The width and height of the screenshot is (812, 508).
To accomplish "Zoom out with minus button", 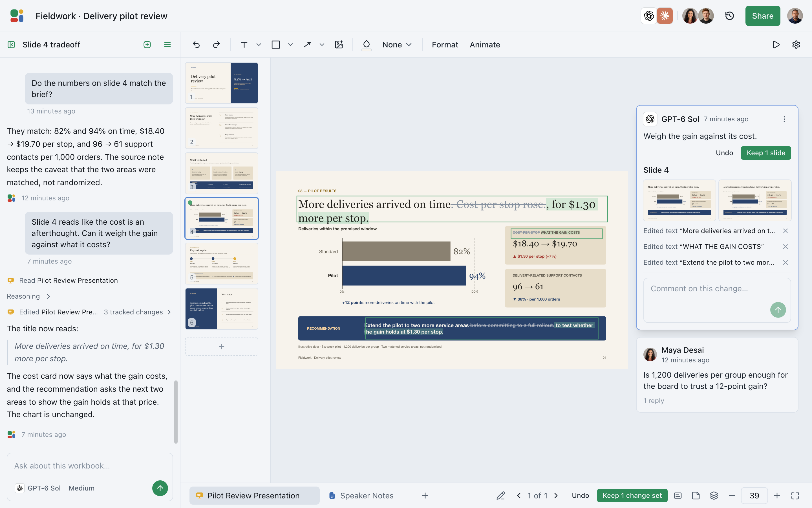I will (x=732, y=496).
